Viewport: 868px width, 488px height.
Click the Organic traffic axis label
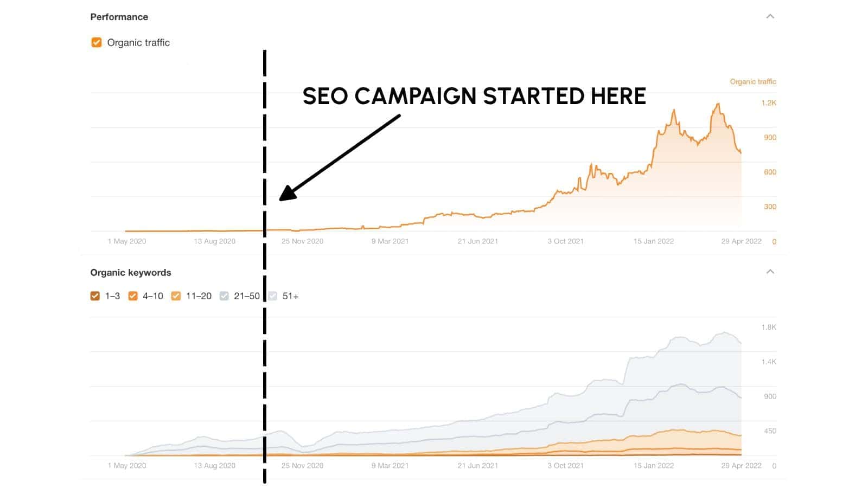pyautogui.click(x=753, y=82)
